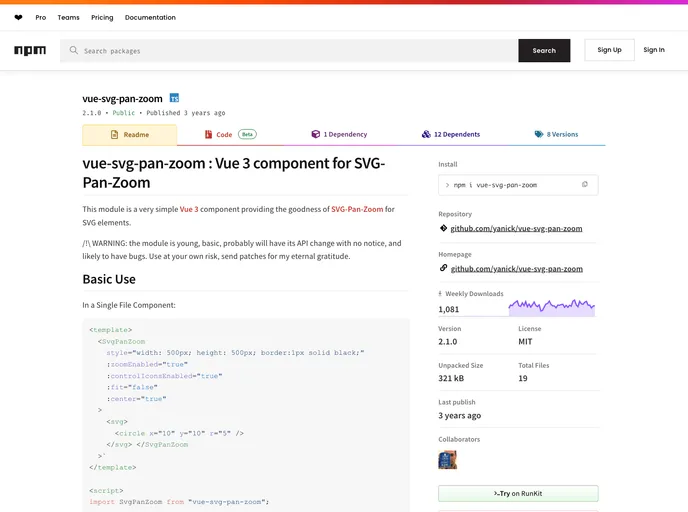Click the Versions tags icon
This screenshot has width=688, height=512.
coord(539,134)
